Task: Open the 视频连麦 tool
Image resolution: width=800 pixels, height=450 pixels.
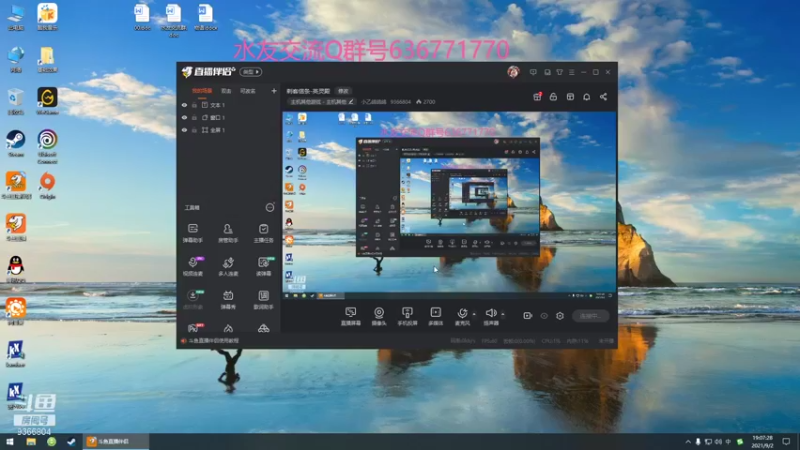Action: point(193,266)
